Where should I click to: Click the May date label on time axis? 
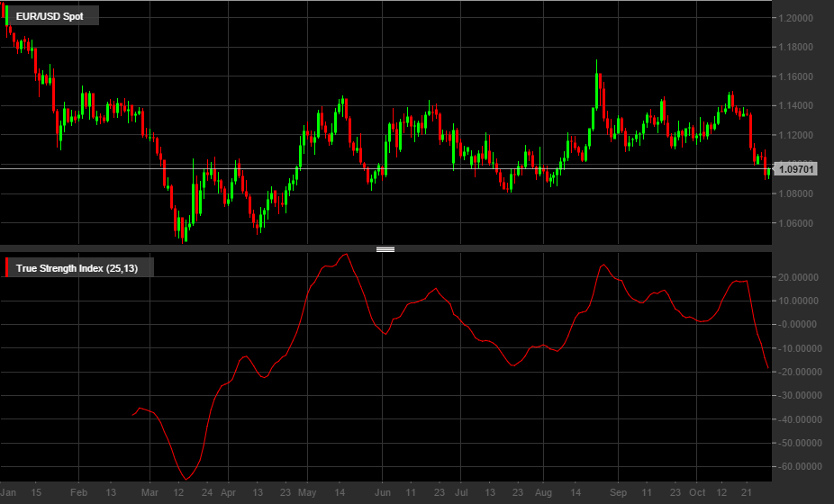point(307,492)
